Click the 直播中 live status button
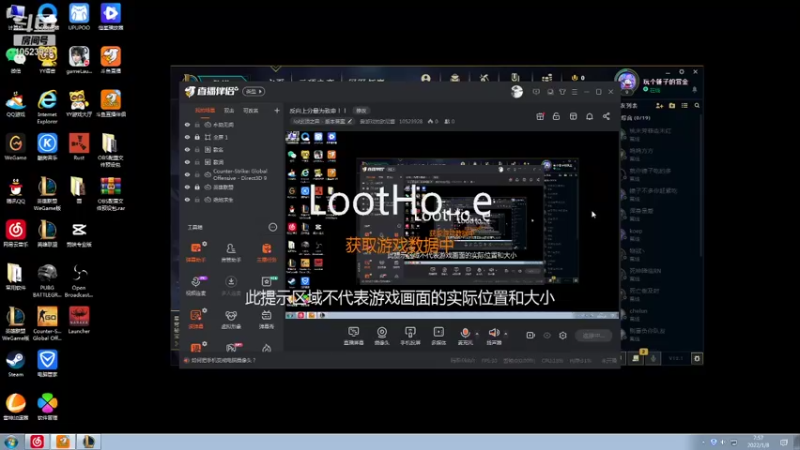 pos(594,335)
